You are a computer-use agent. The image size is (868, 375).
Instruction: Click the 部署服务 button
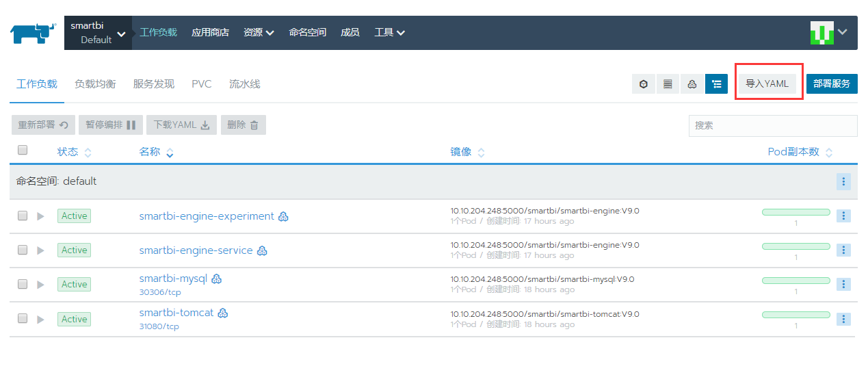tap(832, 83)
